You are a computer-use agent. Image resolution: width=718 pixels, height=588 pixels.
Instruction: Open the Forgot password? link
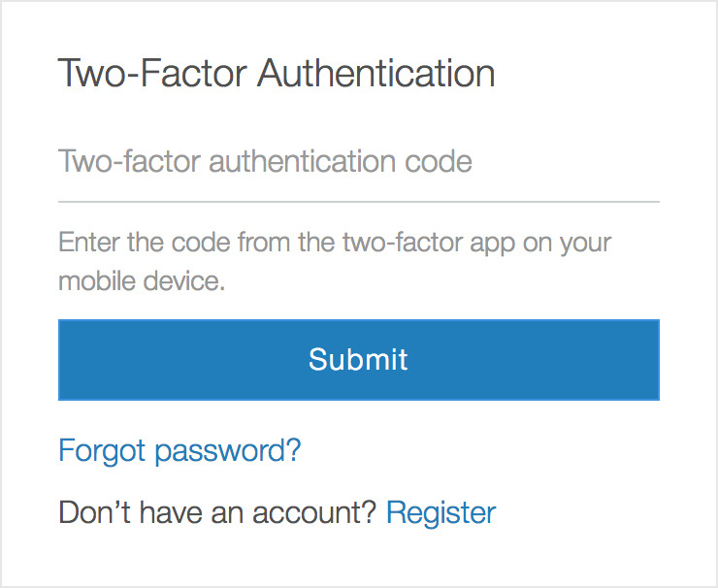click(179, 450)
